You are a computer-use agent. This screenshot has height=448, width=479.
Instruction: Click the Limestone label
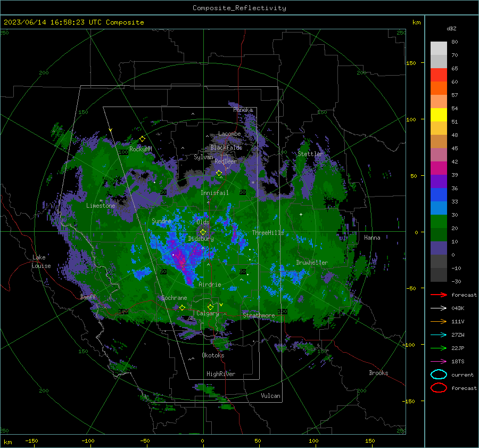pyautogui.click(x=101, y=206)
